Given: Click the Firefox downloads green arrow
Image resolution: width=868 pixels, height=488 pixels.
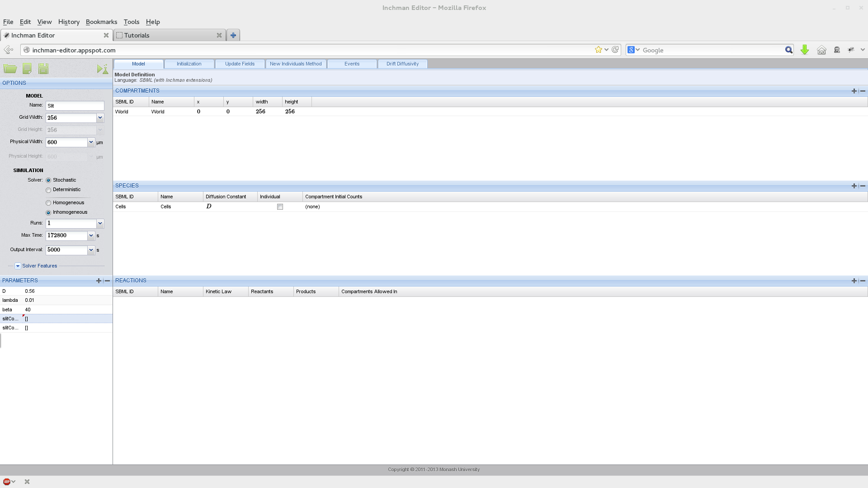Looking at the screenshot, I should (804, 50).
